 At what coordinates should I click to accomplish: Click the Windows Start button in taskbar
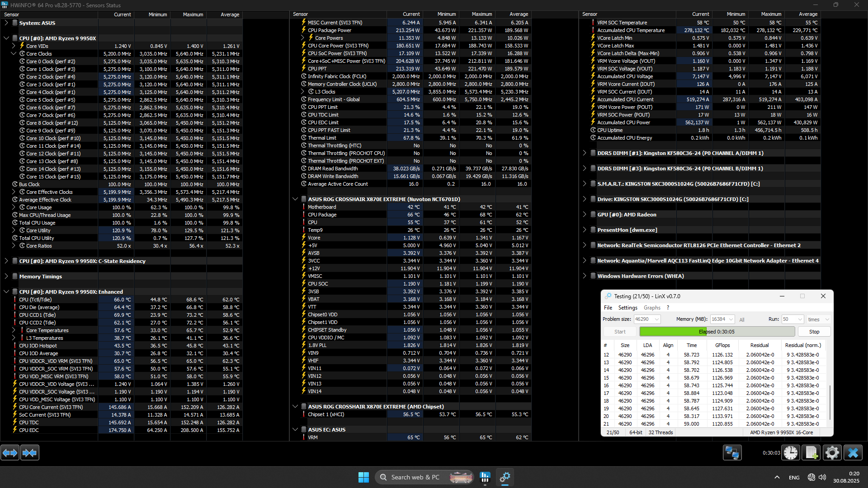coord(363,477)
